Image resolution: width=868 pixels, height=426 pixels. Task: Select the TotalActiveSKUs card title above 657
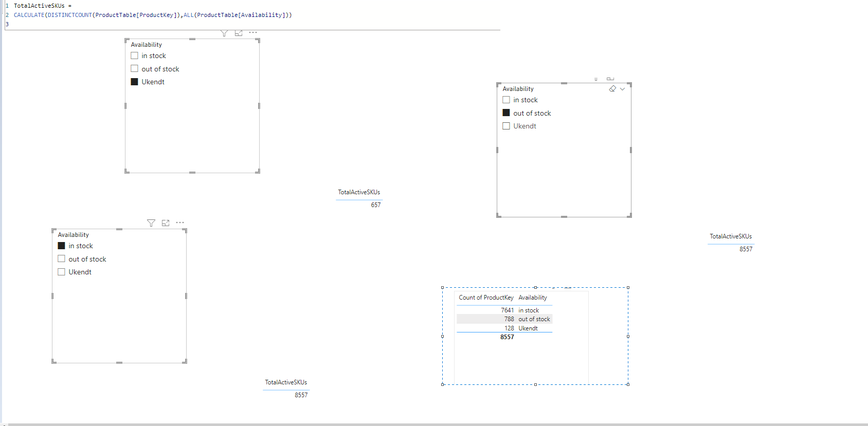pos(359,192)
